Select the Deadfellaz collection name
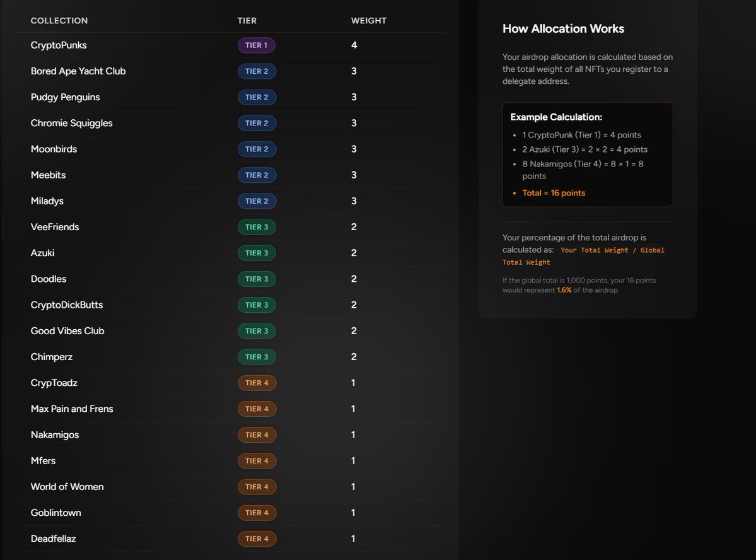The image size is (756, 560). 54,539
